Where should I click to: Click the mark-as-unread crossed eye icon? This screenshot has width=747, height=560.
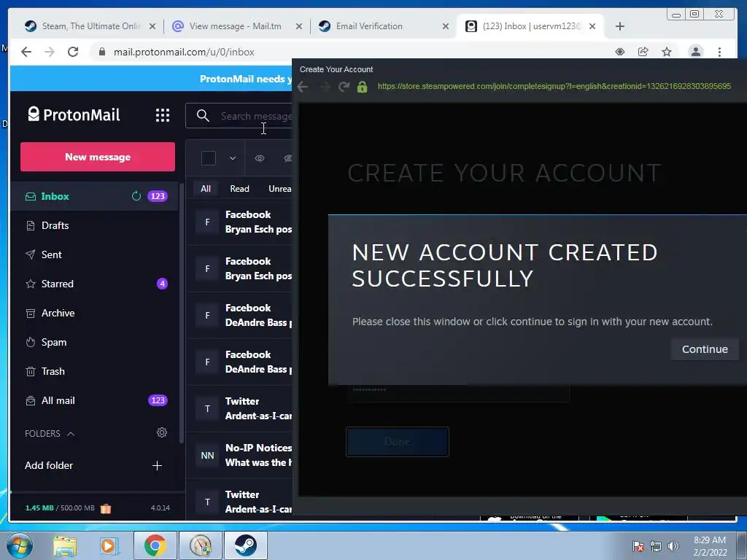(x=287, y=158)
